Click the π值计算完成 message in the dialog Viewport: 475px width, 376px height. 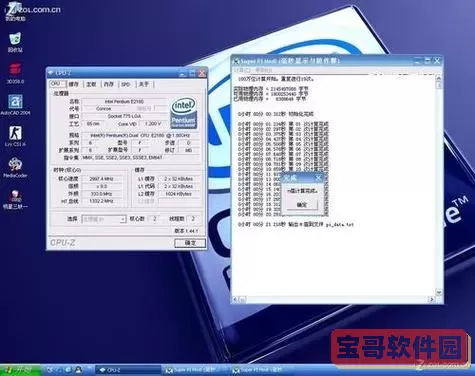point(302,191)
